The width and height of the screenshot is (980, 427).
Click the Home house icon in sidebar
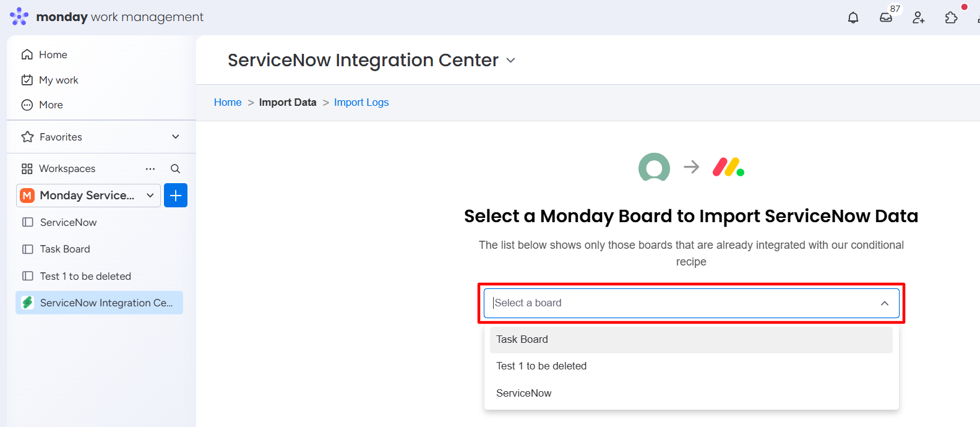(27, 54)
